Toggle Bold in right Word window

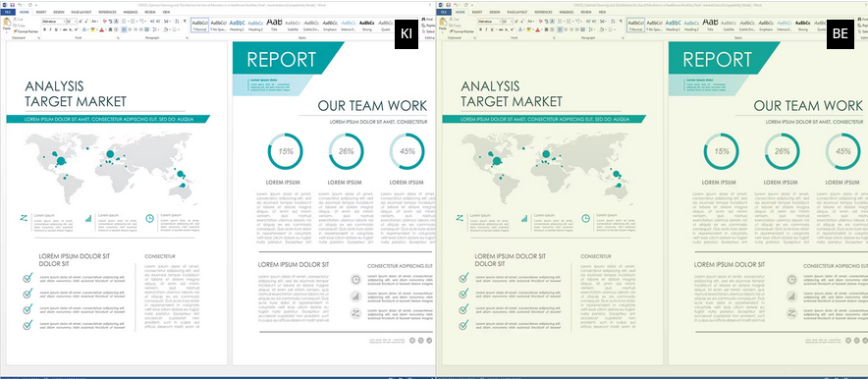(480, 29)
